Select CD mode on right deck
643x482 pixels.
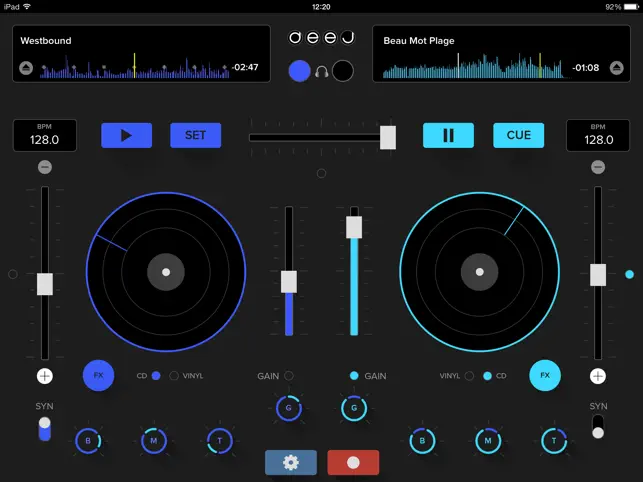pyautogui.click(x=487, y=376)
